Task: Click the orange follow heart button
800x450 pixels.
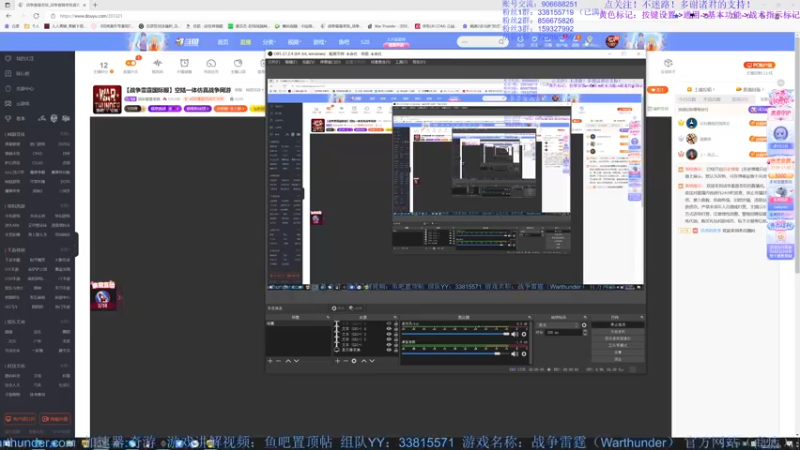Action: click(658, 90)
